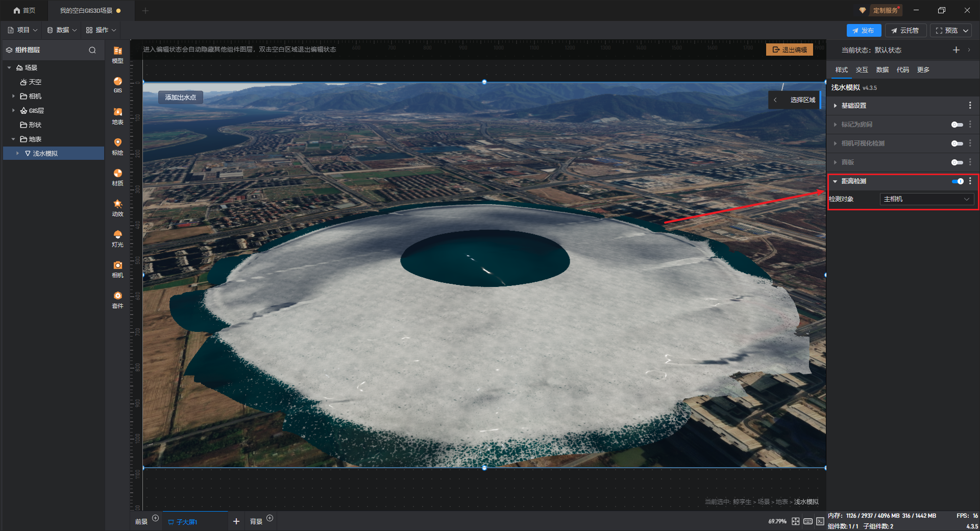Enable the 相机可视化检测 toggle

pyautogui.click(x=957, y=143)
